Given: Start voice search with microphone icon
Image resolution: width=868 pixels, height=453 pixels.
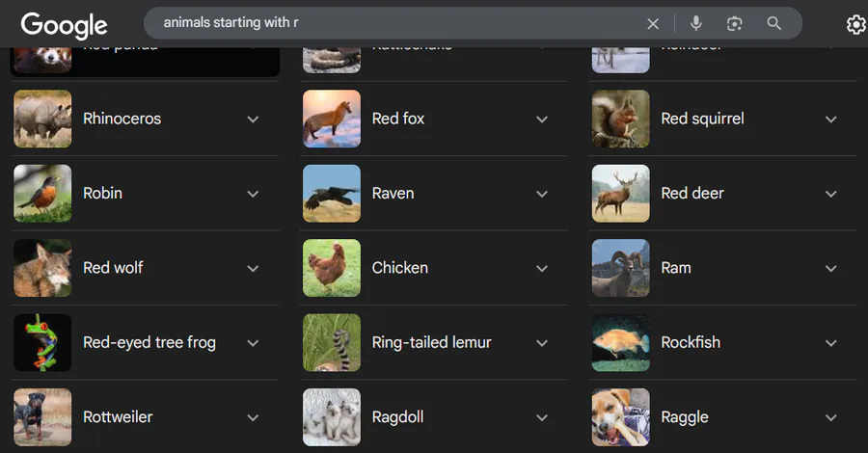Looking at the screenshot, I should (x=696, y=23).
